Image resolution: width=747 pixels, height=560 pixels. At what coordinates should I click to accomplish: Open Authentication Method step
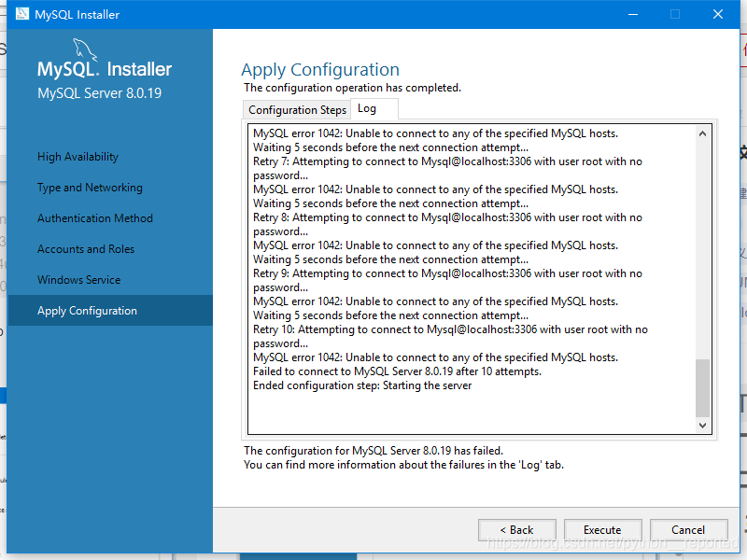(x=95, y=218)
